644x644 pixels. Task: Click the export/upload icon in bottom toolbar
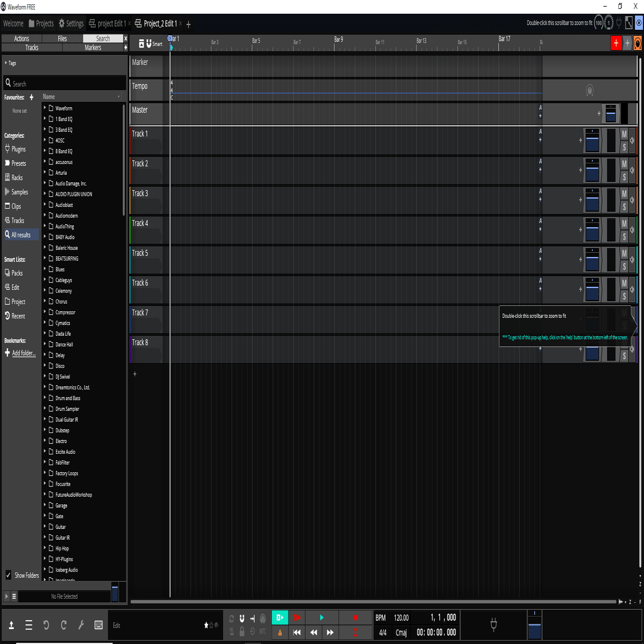click(11, 625)
